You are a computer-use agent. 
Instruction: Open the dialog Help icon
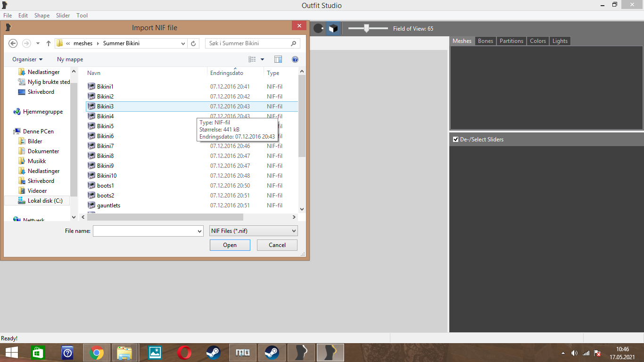pyautogui.click(x=295, y=59)
